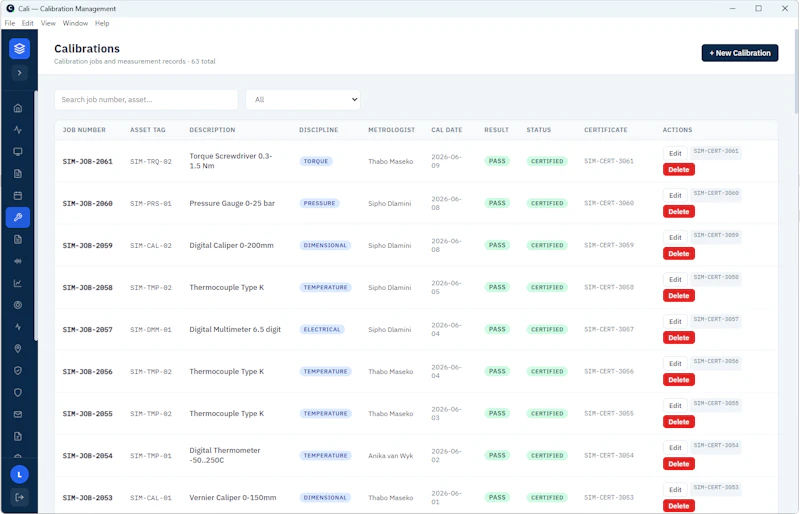Open the document icon just below the wrench
The width and height of the screenshot is (800, 514).
pos(18,239)
